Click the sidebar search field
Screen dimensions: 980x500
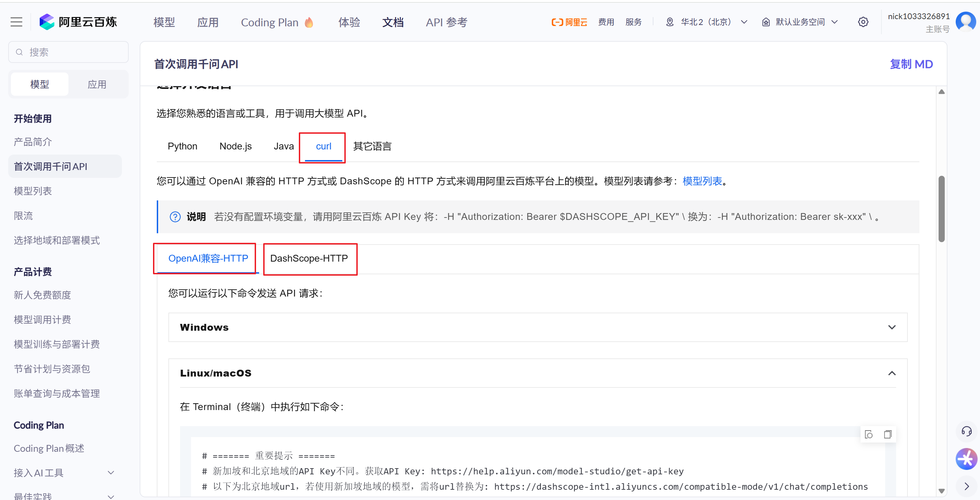point(68,52)
